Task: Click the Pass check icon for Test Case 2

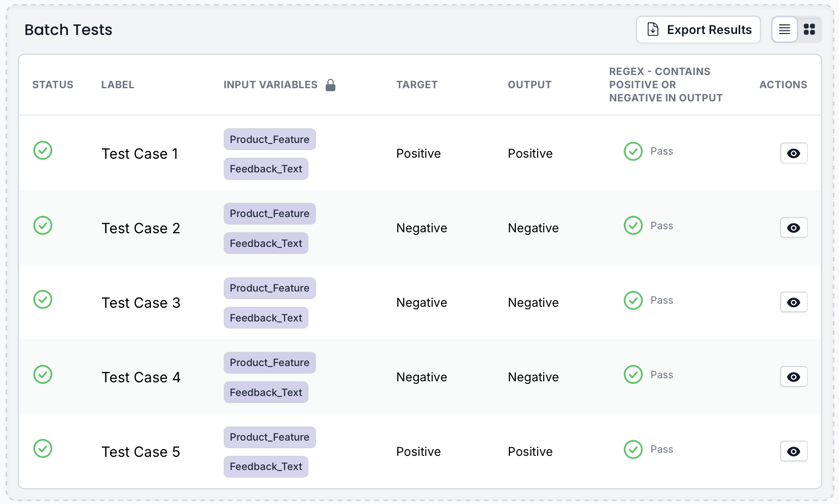Action: (633, 225)
